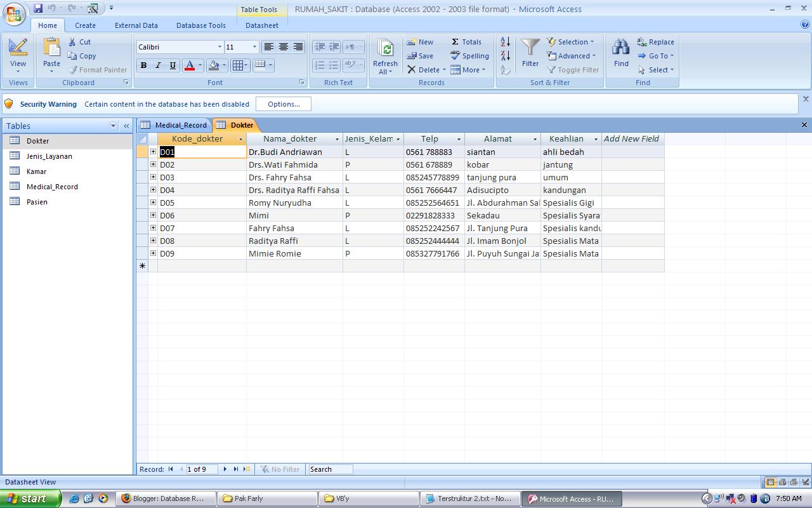The height and width of the screenshot is (508, 812).
Task: Open the Kode_dokter column filter arrow
Action: tap(240, 139)
